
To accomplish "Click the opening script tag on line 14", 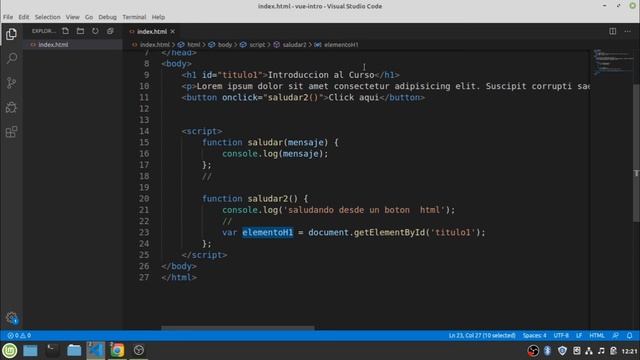I will tap(202, 131).
